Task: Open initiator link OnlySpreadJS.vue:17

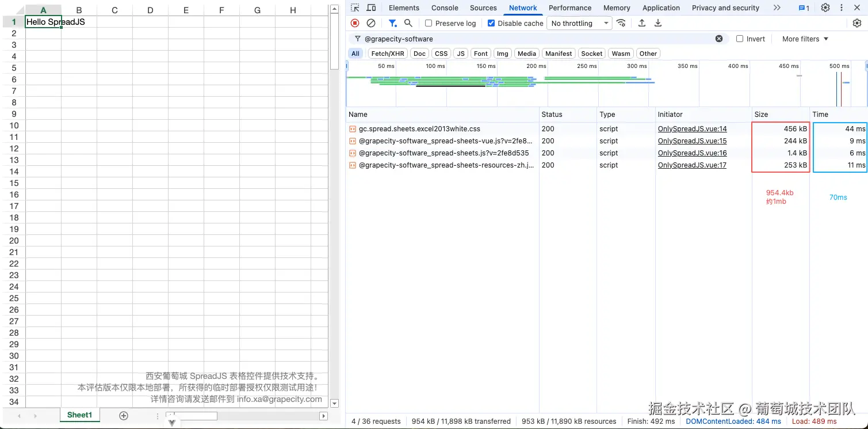Action: (x=692, y=165)
